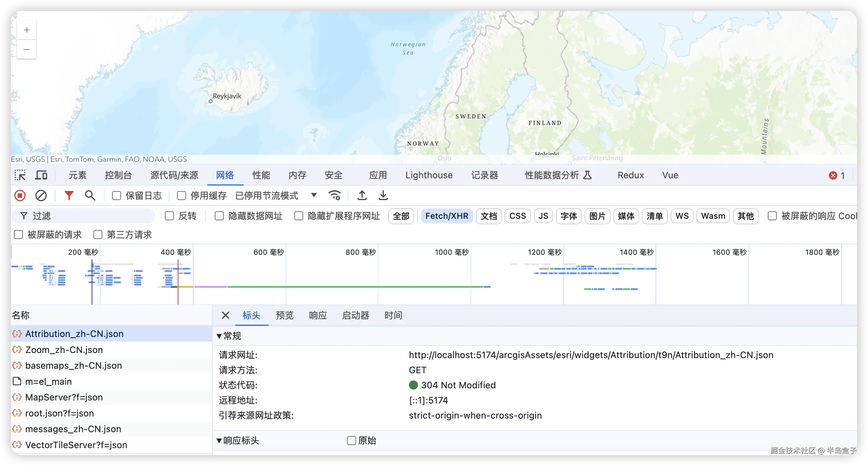Select the JS filter type button
The width and height of the screenshot is (868, 466).
543,216
